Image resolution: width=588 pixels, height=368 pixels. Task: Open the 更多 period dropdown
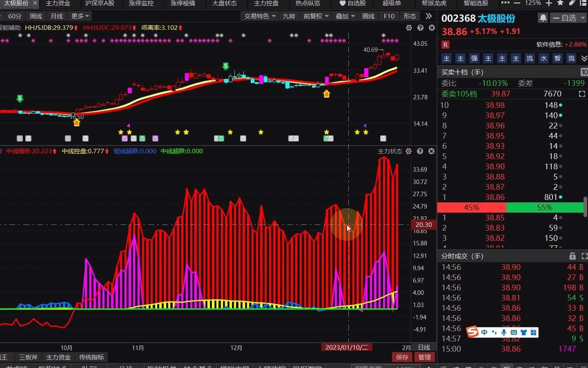click(80, 16)
